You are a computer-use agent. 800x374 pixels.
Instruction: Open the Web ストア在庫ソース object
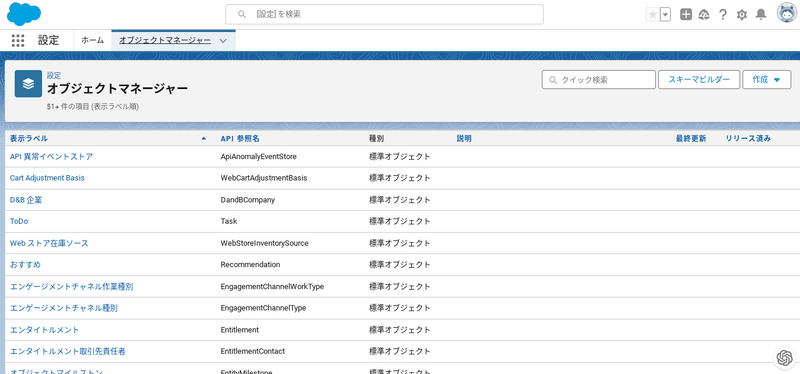point(49,243)
